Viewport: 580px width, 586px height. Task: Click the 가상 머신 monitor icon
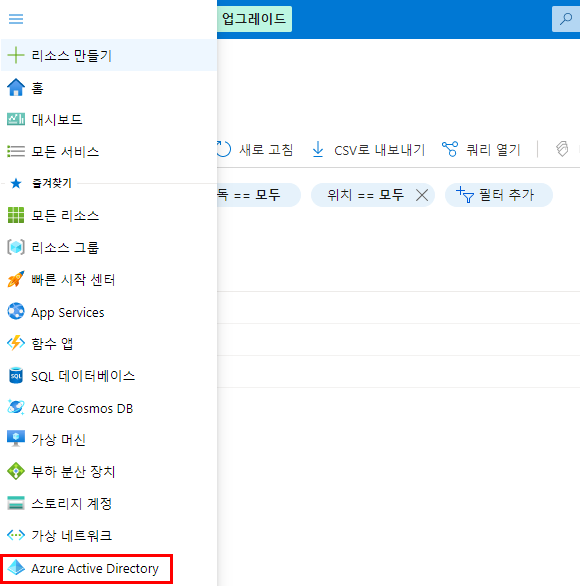[x=16, y=439]
